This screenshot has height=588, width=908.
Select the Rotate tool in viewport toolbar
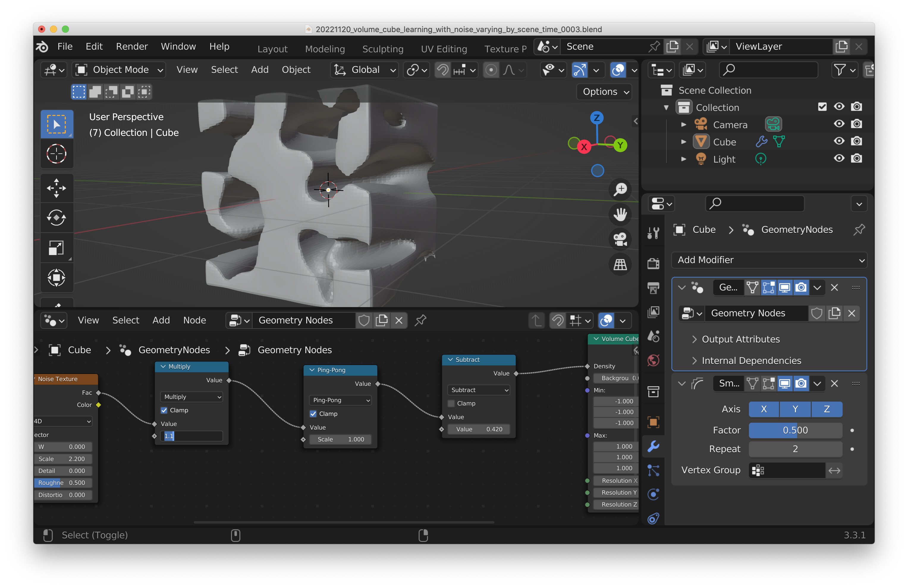56,218
